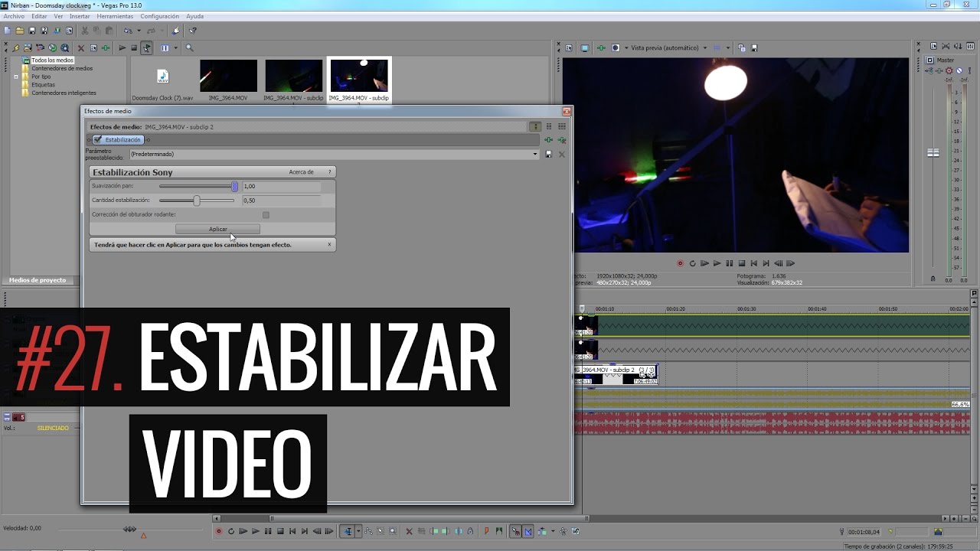This screenshot has height=551, width=980.
Task: Click the Master bus red gear automation icon
Action: (x=949, y=70)
